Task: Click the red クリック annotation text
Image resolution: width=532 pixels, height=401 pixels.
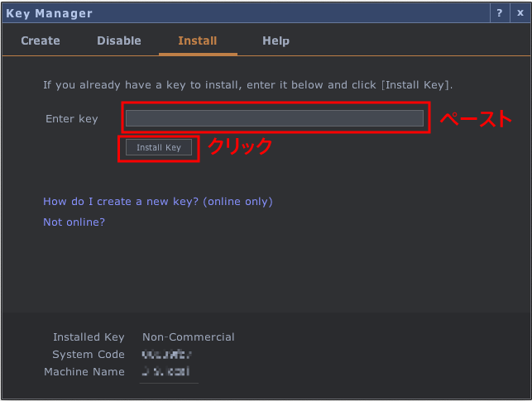Action: 239,146
